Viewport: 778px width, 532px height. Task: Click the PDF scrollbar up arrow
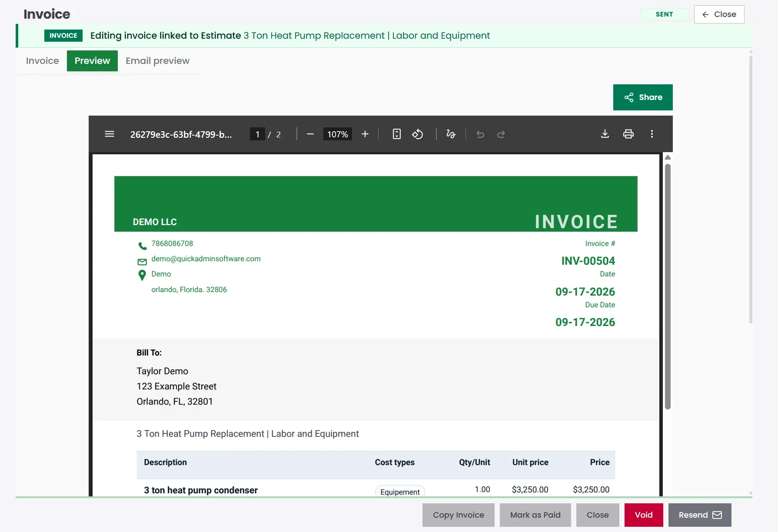pos(668,157)
